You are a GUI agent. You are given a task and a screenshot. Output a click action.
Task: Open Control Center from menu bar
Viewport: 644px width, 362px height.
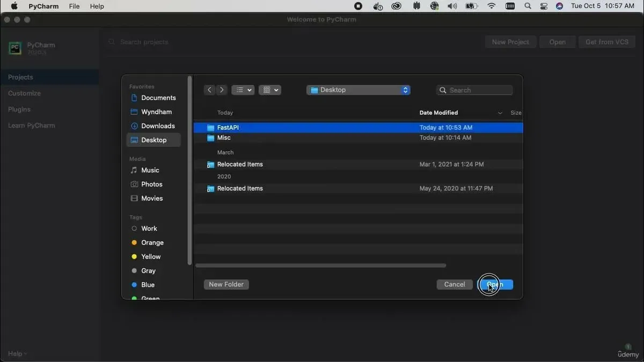(544, 6)
